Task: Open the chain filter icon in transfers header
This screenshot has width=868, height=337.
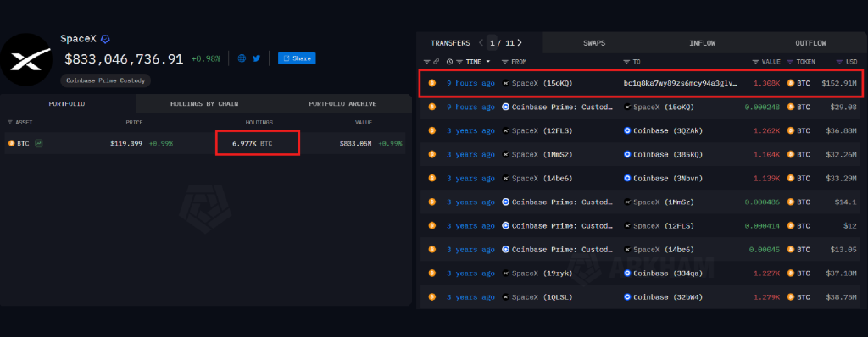Action: tap(427, 62)
